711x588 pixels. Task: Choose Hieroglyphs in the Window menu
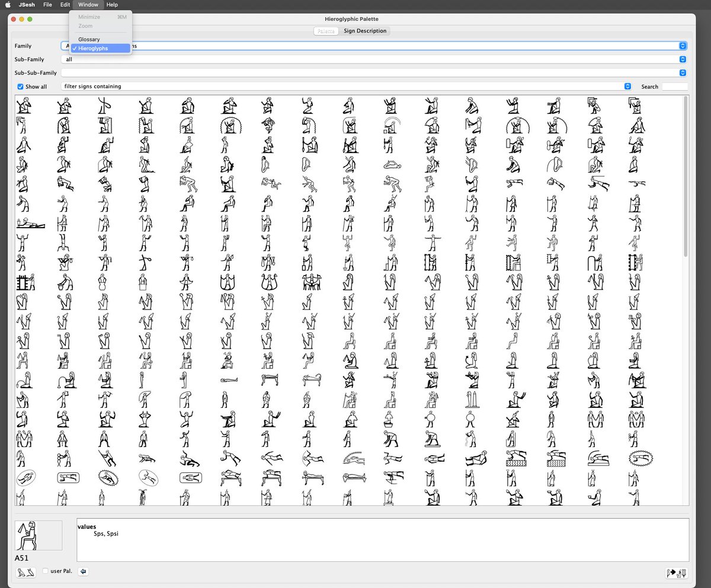pyautogui.click(x=100, y=48)
